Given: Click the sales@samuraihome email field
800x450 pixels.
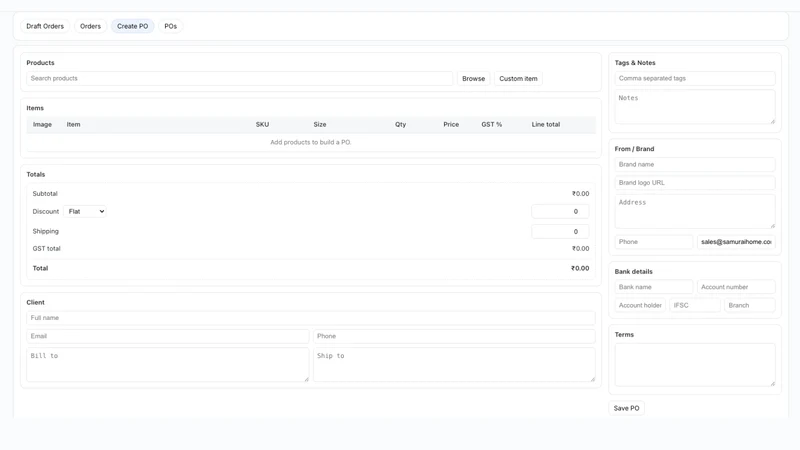Looking at the screenshot, I should point(736,242).
